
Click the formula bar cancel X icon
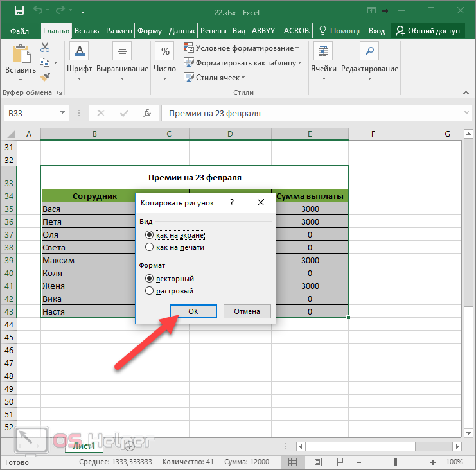point(101,113)
